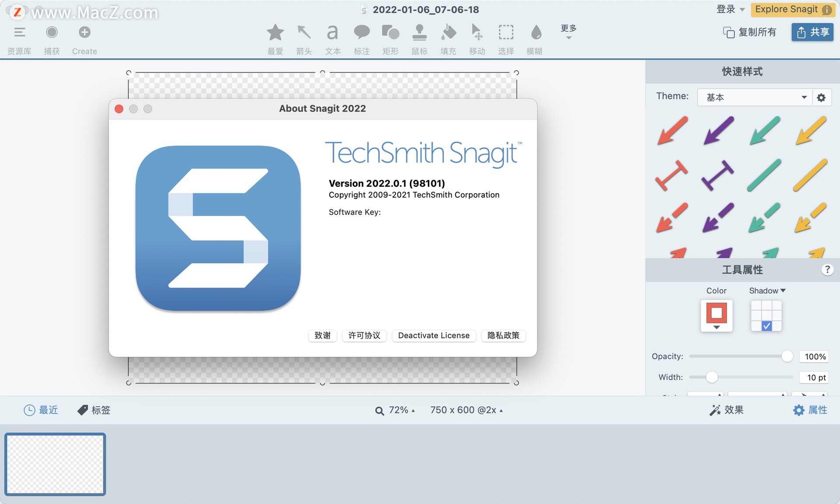Click the Deactivate License button

click(x=434, y=336)
